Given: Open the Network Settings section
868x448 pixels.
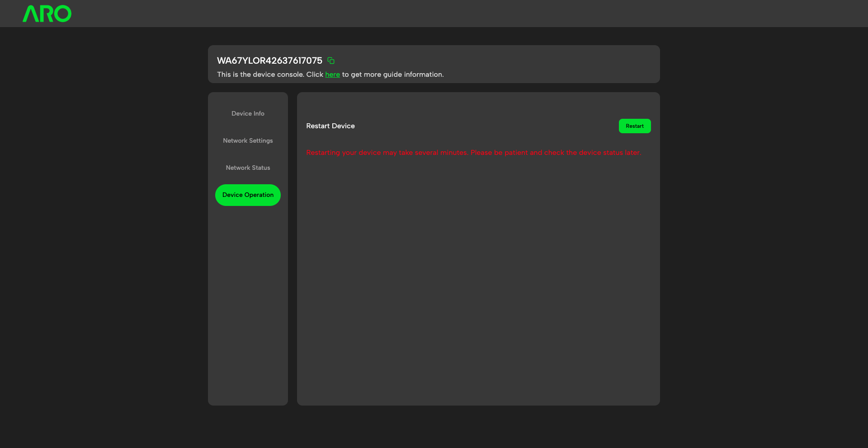Looking at the screenshot, I should (248, 140).
